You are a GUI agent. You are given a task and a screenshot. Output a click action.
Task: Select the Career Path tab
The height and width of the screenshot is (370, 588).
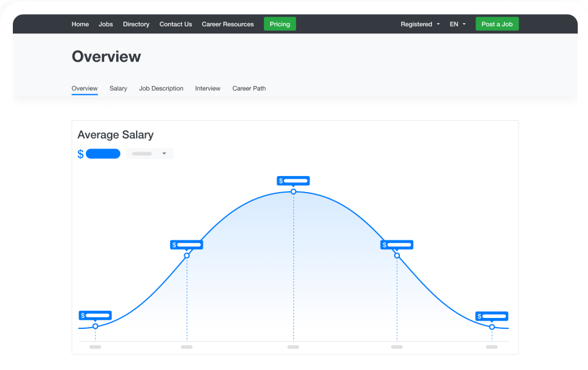pos(249,89)
